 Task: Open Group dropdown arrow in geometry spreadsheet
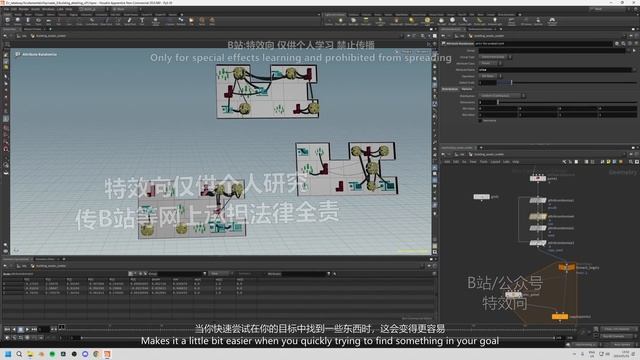pos(204,273)
